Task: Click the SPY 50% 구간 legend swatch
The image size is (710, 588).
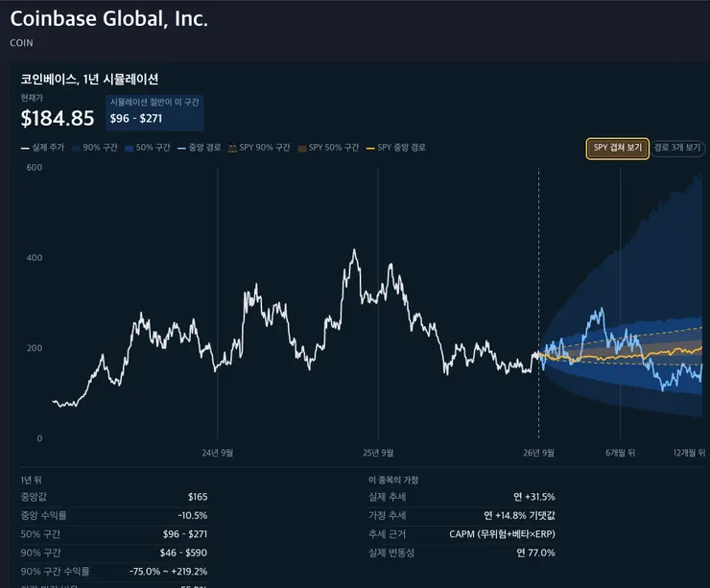Action: click(302, 148)
